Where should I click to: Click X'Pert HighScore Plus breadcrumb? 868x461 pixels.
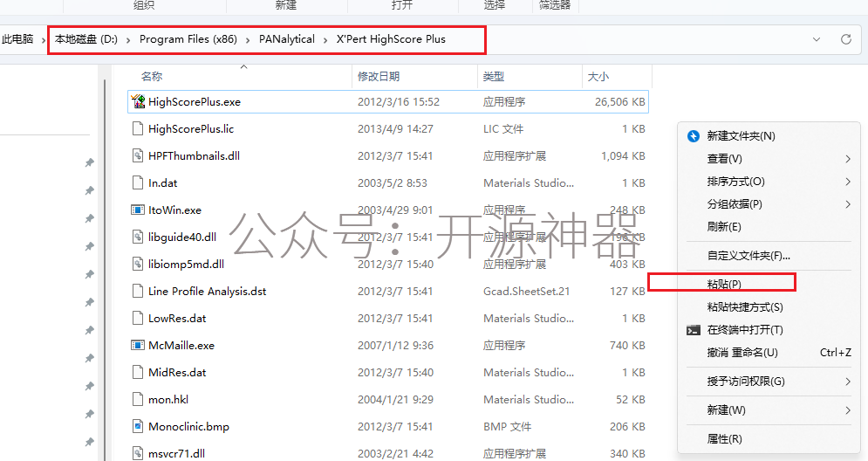pyautogui.click(x=391, y=39)
